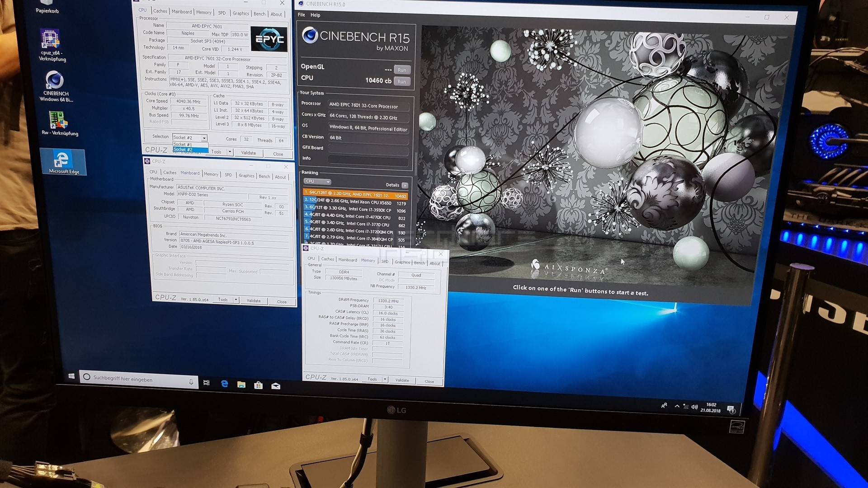Open the volume speaker tray icon
This screenshot has height=488, width=868.
[x=694, y=407]
